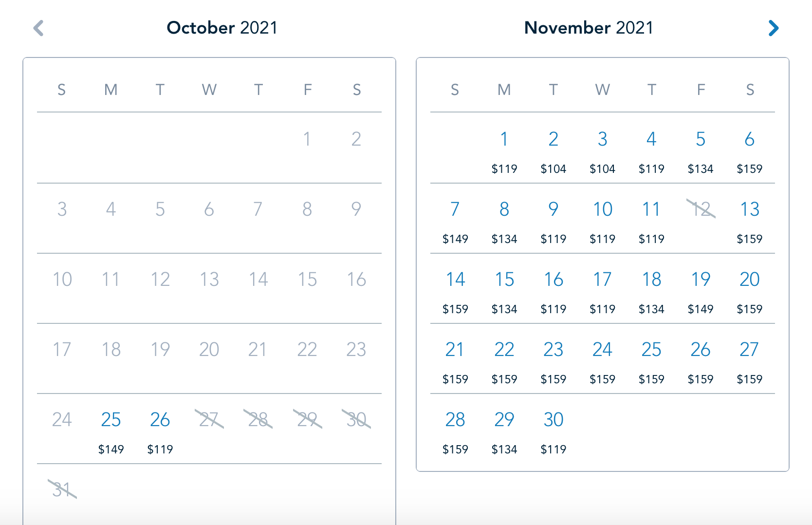Go to next month using right chevron
The height and width of the screenshot is (525, 812).
tap(773, 28)
